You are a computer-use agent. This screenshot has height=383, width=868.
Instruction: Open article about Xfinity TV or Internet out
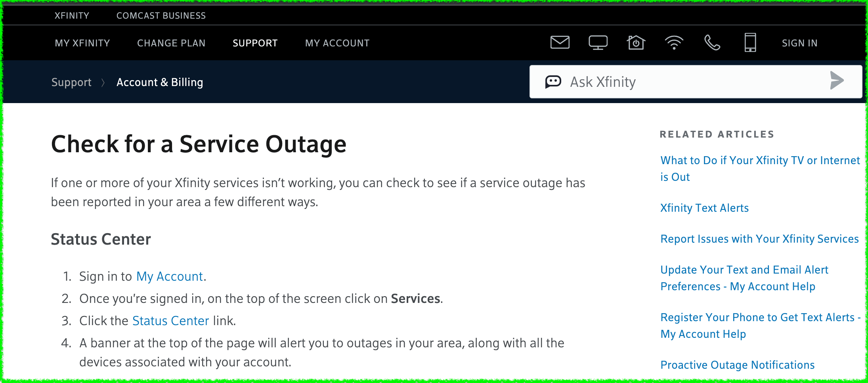[760, 169]
